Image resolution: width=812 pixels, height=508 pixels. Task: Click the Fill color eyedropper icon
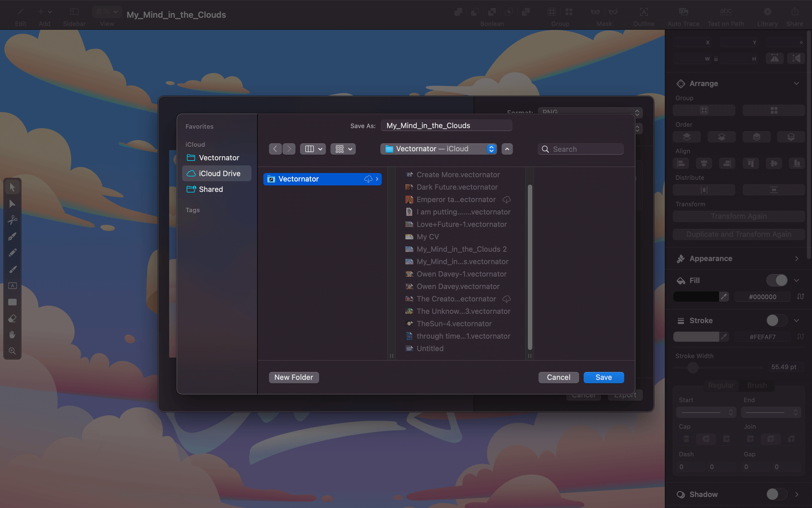click(724, 297)
